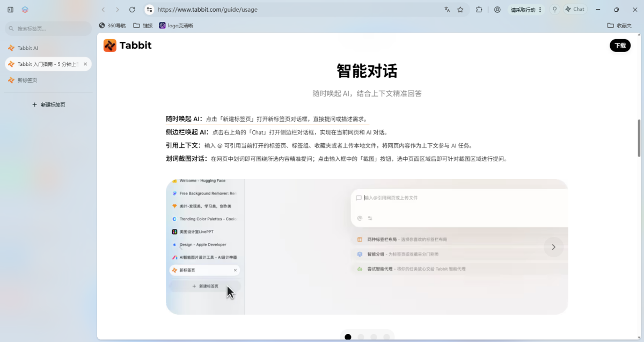Close the Tabbit 入门指南 tab
644x342 pixels.
pos(85,64)
